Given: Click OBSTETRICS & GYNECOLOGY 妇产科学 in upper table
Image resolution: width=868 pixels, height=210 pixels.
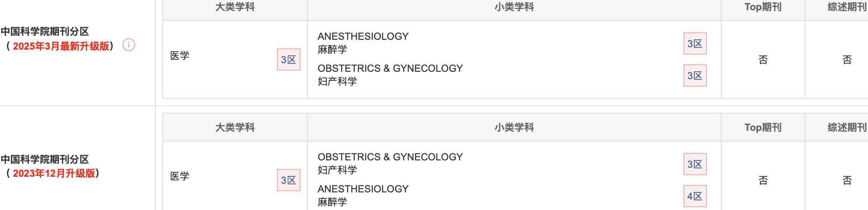Looking at the screenshot, I should tap(390, 75).
